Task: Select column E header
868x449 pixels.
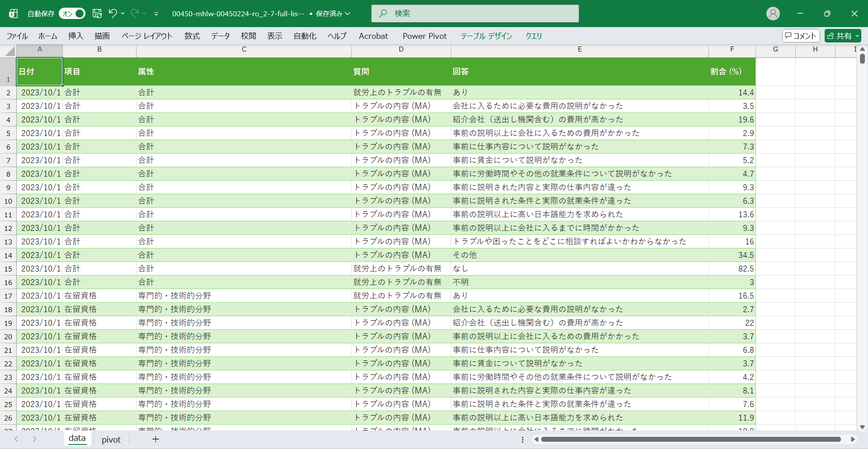Action: 580,49
